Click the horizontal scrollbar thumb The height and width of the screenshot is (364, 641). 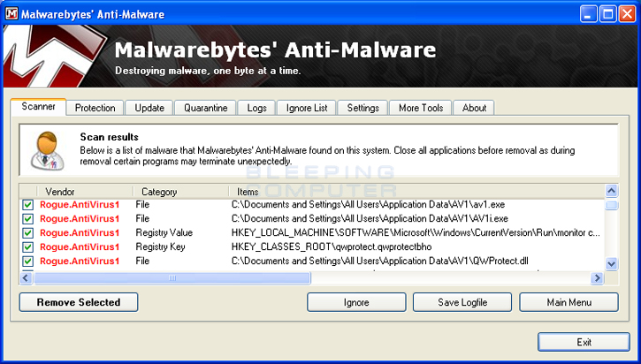tap(172, 278)
